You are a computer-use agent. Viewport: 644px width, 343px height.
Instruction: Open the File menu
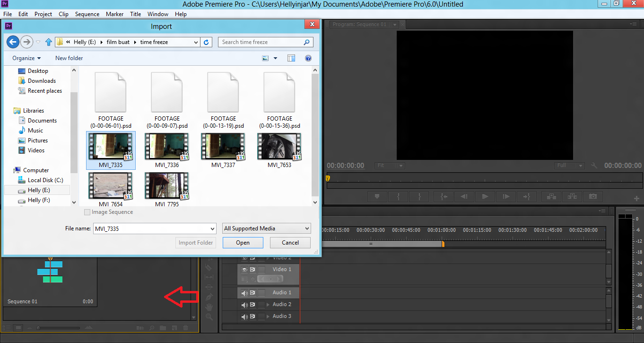(x=8, y=14)
